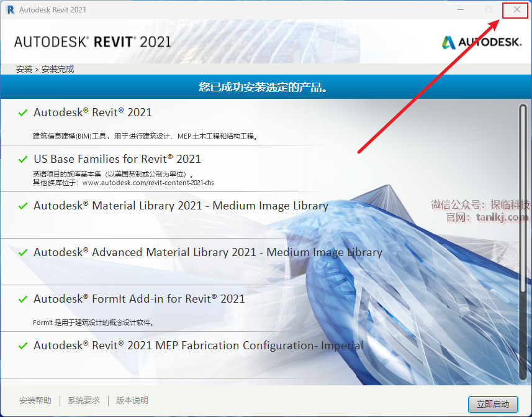Click the BIM tool description under Revit
532x417 pixels.
coord(146,136)
